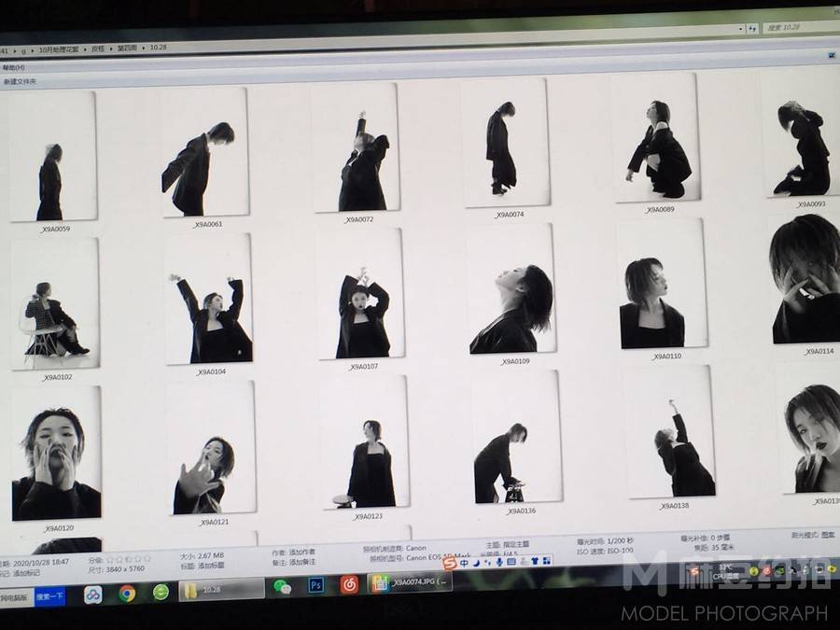Select thumbnail X9A0114

[x=806, y=279]
